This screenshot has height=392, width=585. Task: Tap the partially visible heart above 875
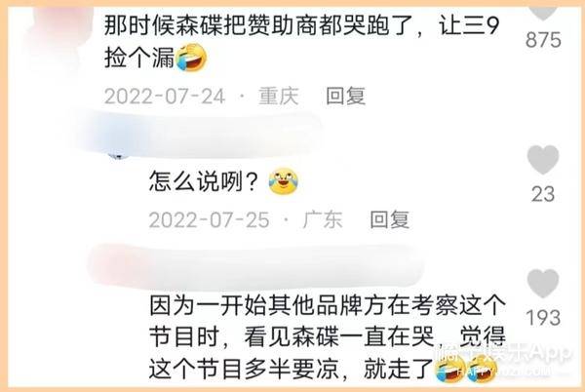click(x=543, y=13)
